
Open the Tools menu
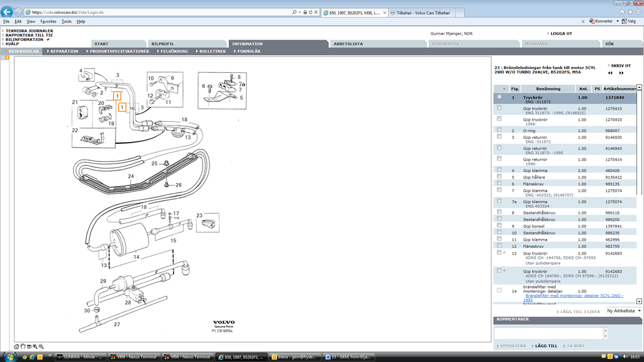67,21
